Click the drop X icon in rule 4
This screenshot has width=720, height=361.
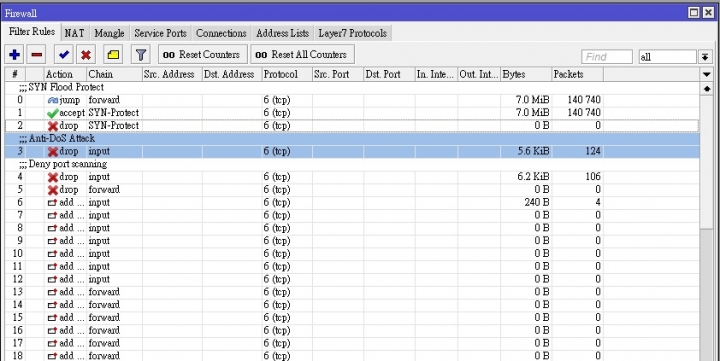pos(53,177)
